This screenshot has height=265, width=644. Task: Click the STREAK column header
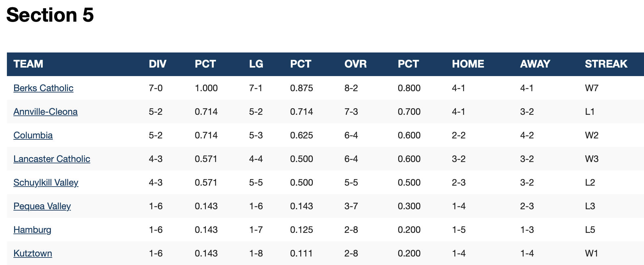tap(606, 64)
